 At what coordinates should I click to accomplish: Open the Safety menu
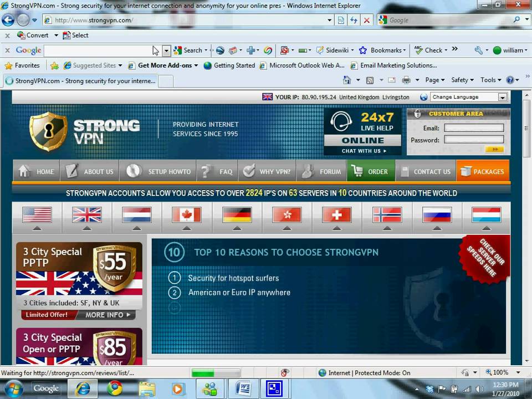click(x=462, y=80)
